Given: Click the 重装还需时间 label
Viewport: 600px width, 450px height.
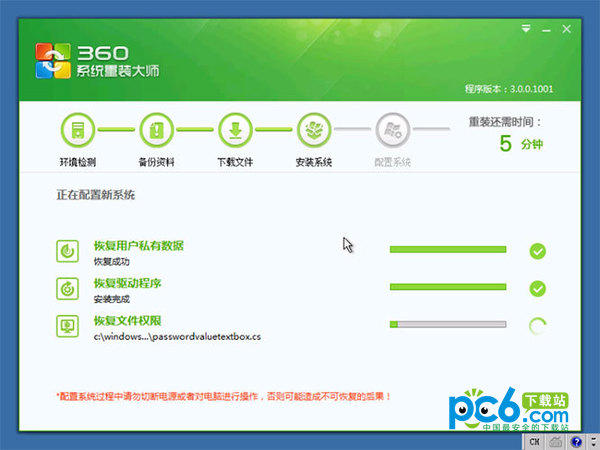Looking at the screenshot, I should coord(505,122).
